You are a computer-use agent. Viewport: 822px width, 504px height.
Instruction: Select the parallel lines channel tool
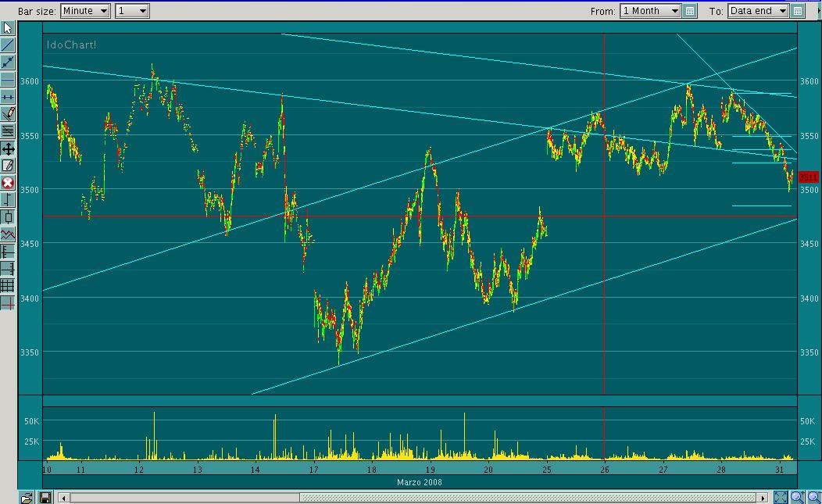8,131
